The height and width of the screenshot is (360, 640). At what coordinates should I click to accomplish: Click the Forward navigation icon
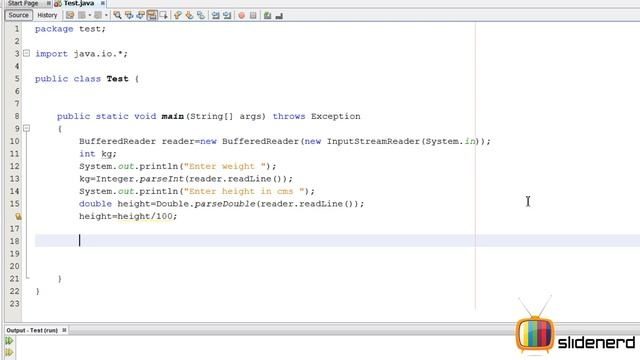pos(98,16)
